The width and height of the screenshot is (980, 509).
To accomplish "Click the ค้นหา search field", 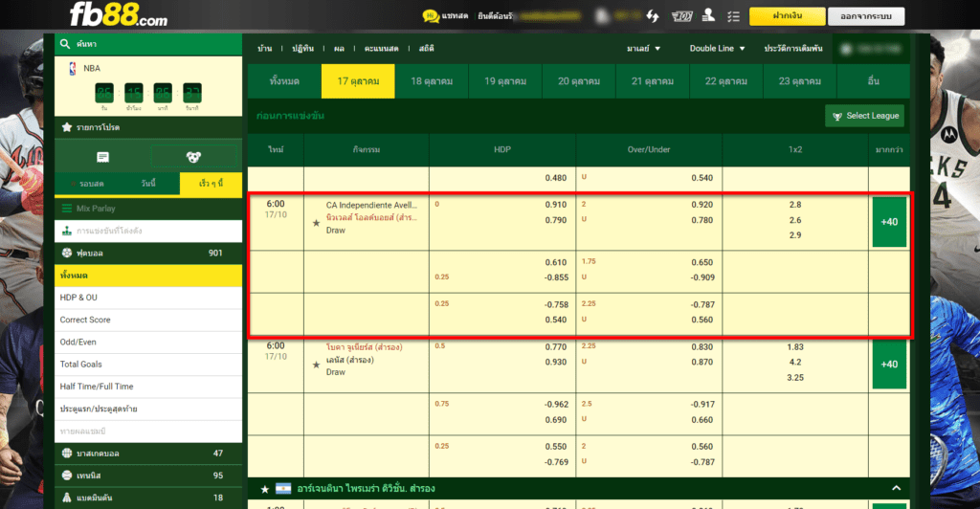I will pos(148,44).
